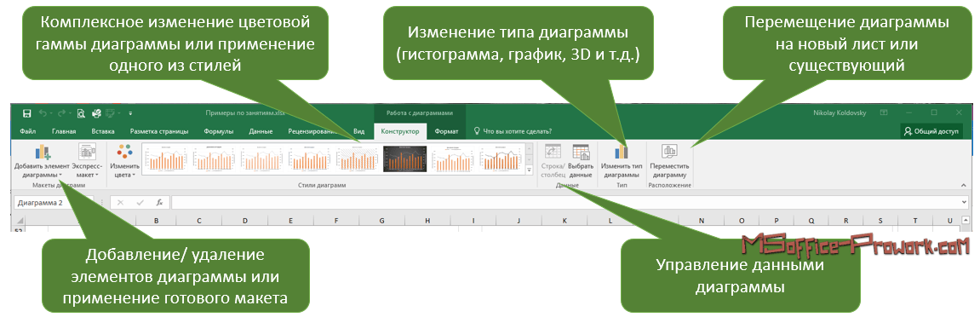
Task: Open the Изменить цвета palette dropdown
Action: (125, 161)
